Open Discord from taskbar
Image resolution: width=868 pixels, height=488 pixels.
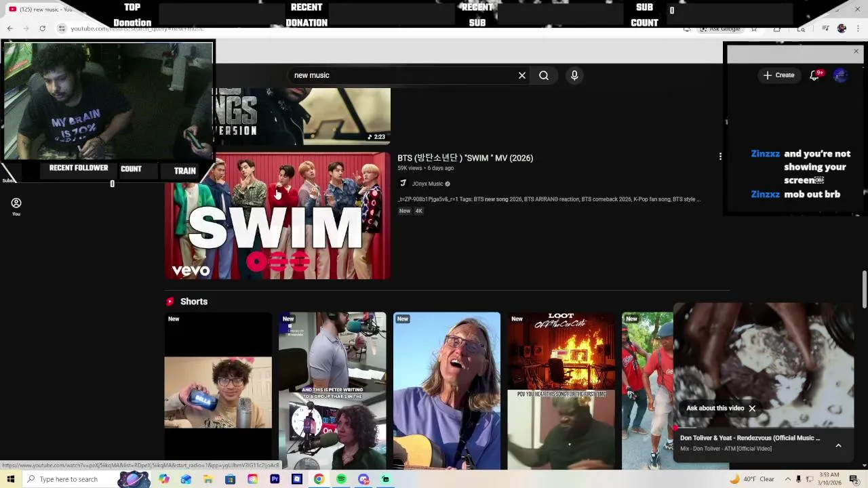click(363, 479)
